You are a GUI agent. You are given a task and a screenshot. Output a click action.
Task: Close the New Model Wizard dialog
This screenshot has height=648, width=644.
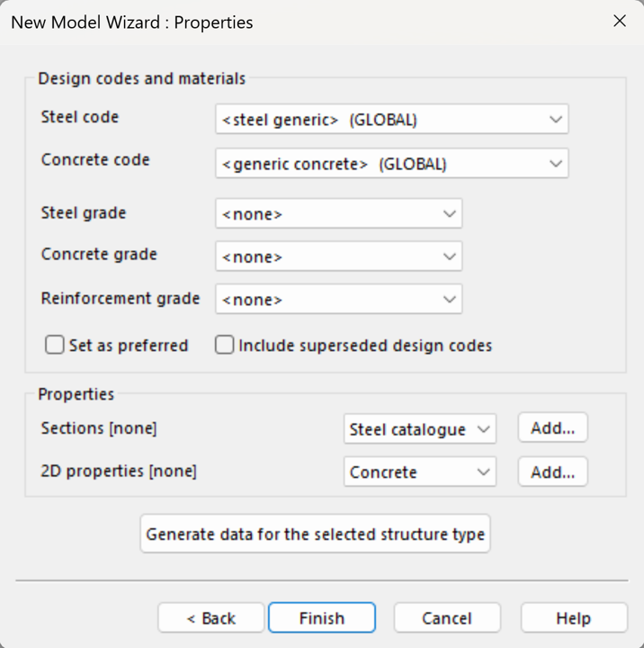(x=619, y=21)
